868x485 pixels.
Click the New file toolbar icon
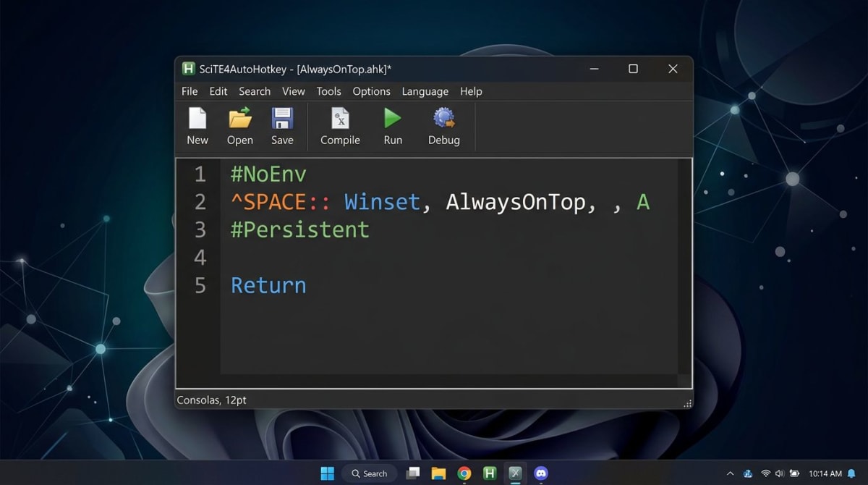pos(197,118)
